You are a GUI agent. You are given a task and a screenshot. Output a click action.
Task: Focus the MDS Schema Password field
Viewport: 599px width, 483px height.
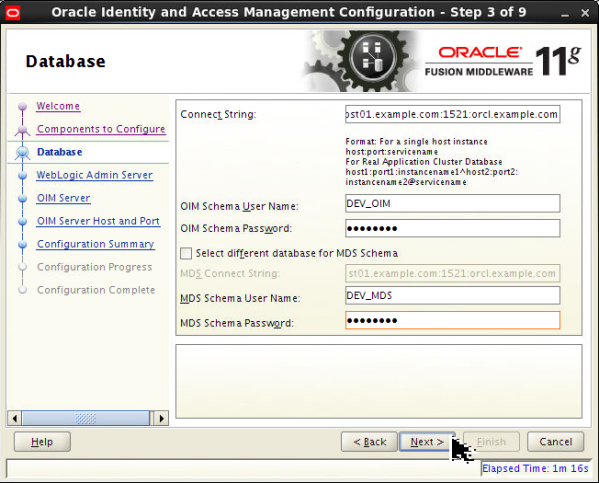click(452, 320)
